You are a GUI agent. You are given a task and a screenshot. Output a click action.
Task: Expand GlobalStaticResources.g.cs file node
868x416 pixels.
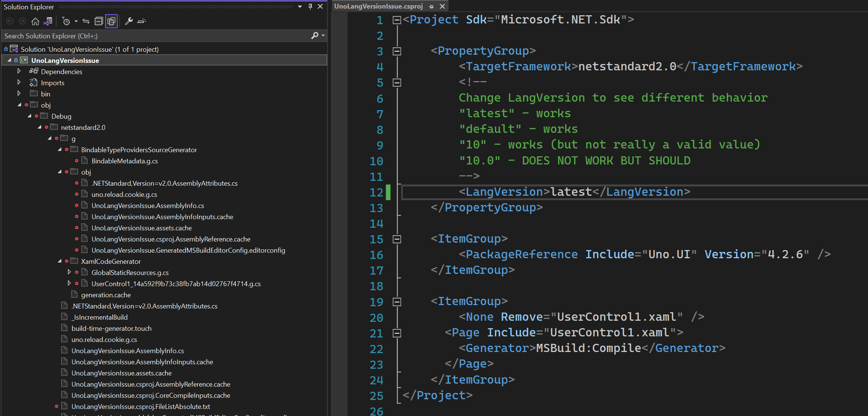pyautogui.click(x=69, y=272)
